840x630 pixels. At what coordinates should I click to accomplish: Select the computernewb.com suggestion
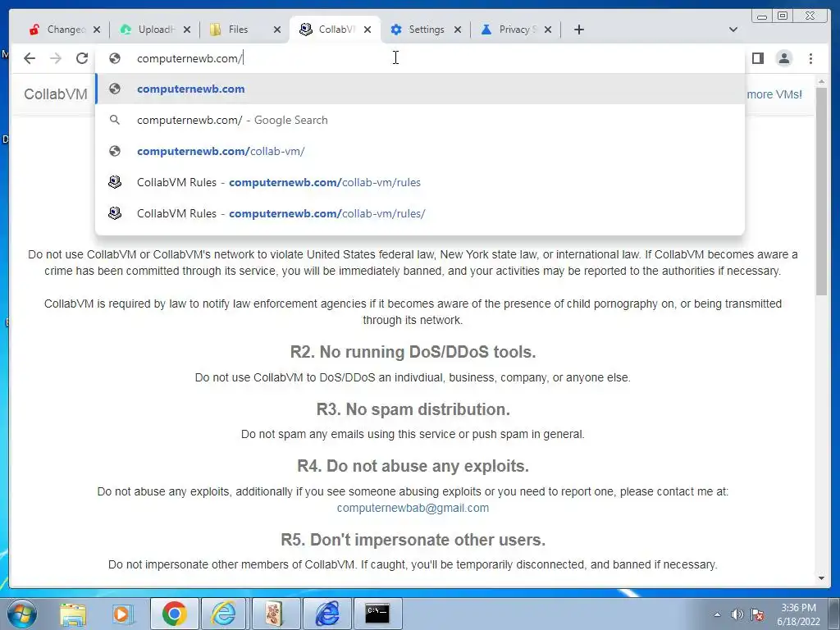pyautogui.click(x=420, y=89)
